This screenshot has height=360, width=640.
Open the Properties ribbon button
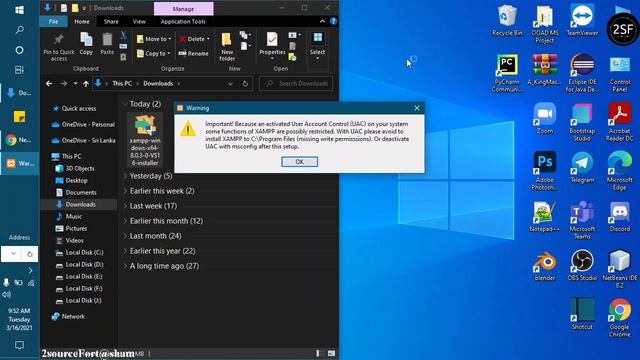point(272,46)
